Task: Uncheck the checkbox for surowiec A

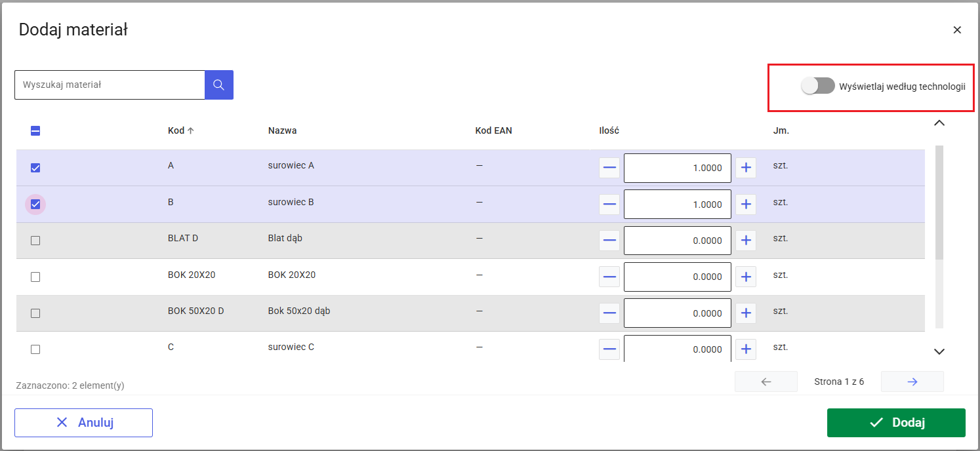Action: (35, 168)
